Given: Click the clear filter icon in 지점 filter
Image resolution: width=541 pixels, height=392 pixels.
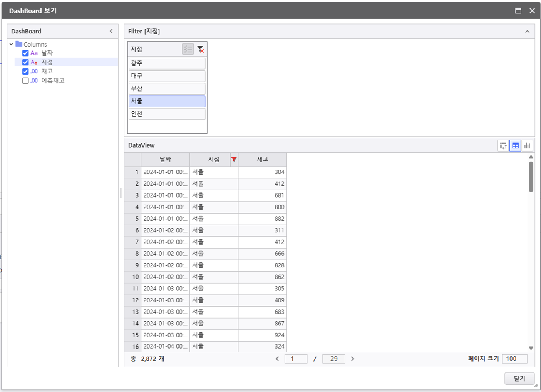Looking at the screenshot, I should pos(200,49).
